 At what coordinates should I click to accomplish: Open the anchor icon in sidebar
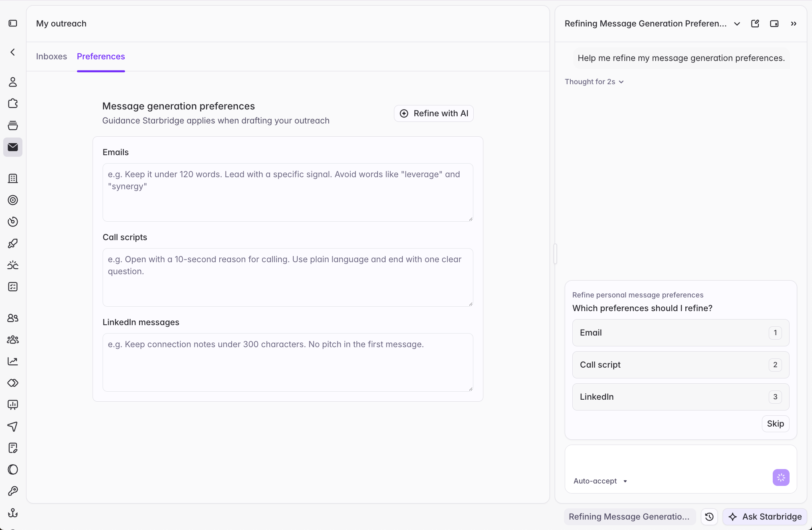click(13, 513)
